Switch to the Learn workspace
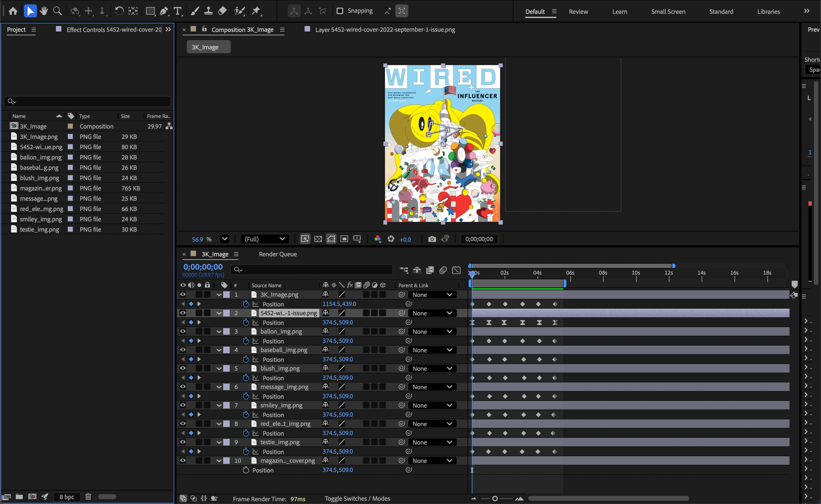This screenshot has height=504, width=821. 620,12
